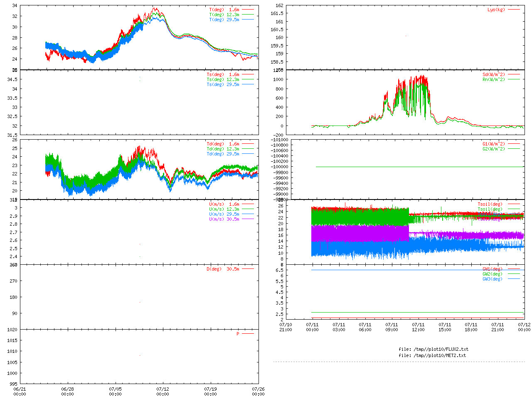Select the magenta U(m/s) 30.5m legend label

[x=224, y=219]
